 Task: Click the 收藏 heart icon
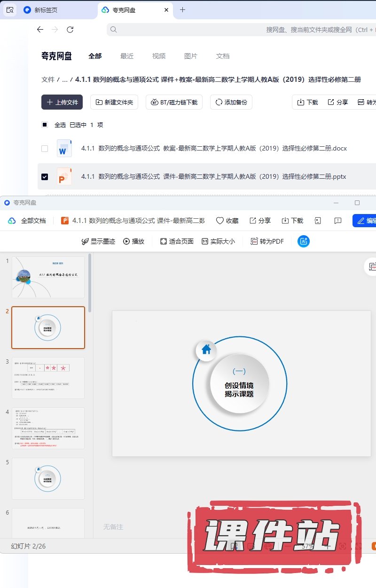[x=227, y=221]
